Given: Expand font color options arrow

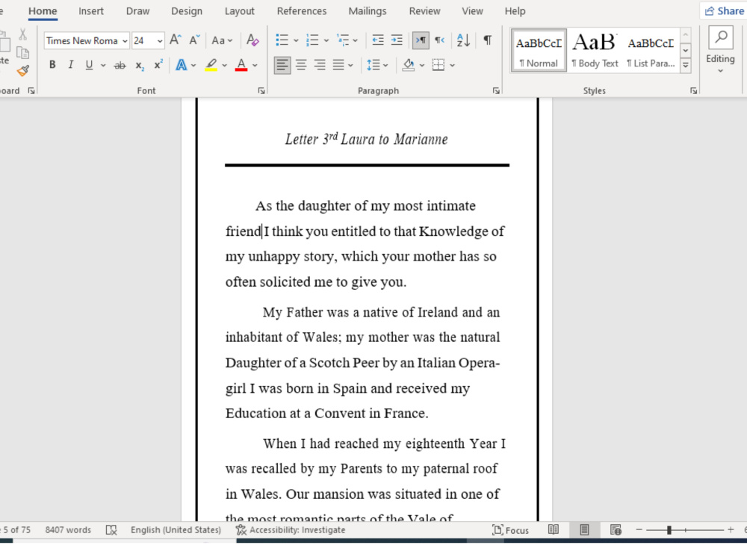Looking at the screenshot, I should coord(255,65).
